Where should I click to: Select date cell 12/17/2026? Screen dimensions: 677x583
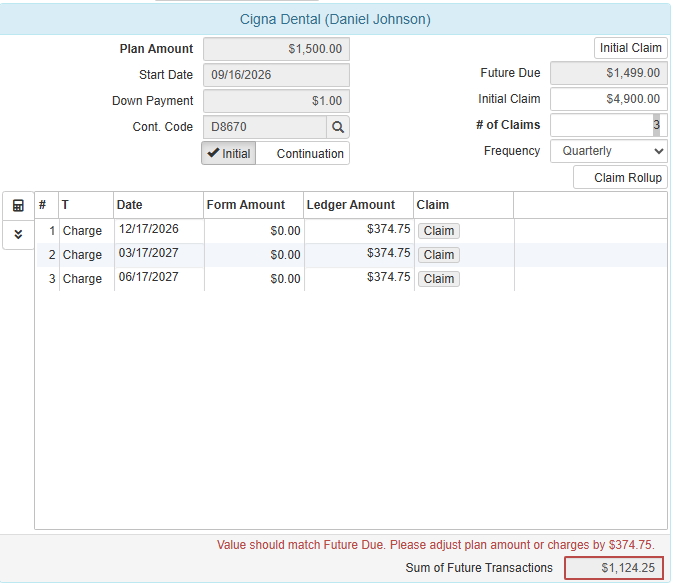pyautogui.click(x=159, y=229)
